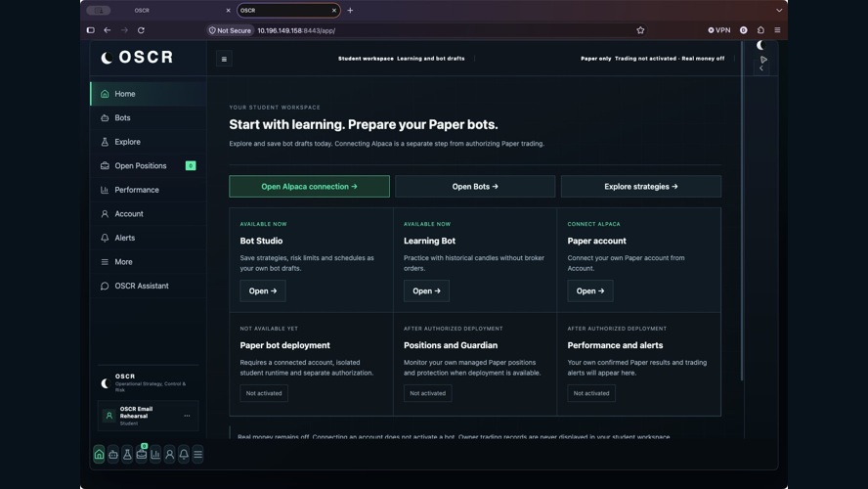Open the user menu ellipsis for OSCR Email Rehearsal
This screenshot has height=489, width=868.
coord(187,416)
